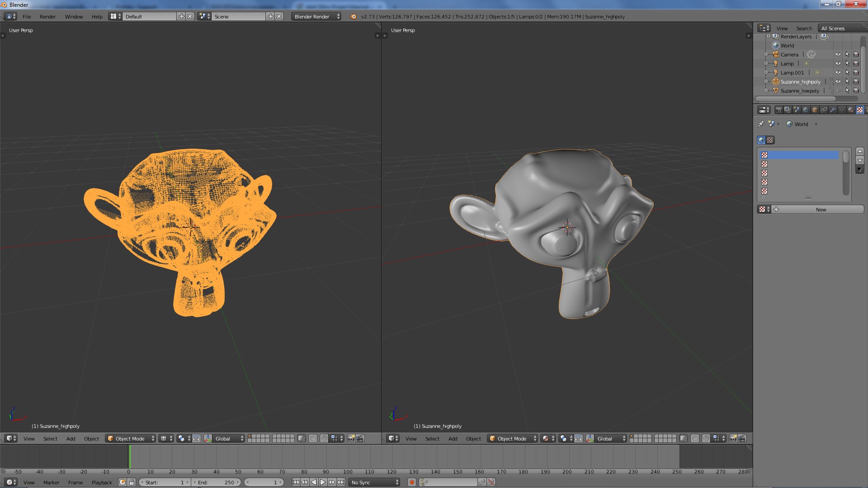Click the manipulator toggle in left viewport
This screenshot has height=488, width=868.
208,438
